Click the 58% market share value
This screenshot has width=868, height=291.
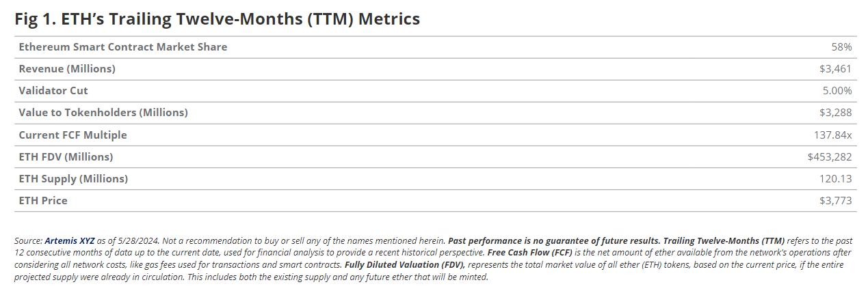click(x=841, y=47)
